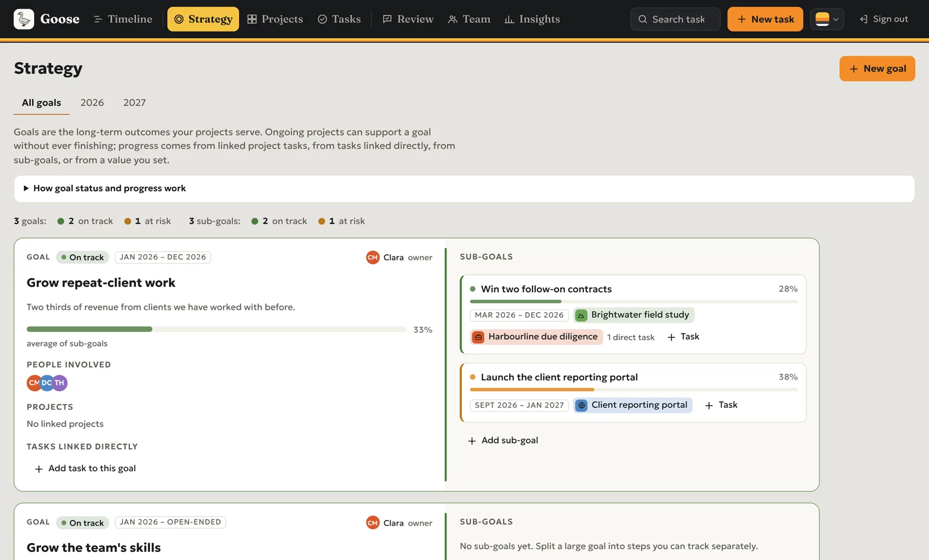Open the Review section

(x=408, y=19)
